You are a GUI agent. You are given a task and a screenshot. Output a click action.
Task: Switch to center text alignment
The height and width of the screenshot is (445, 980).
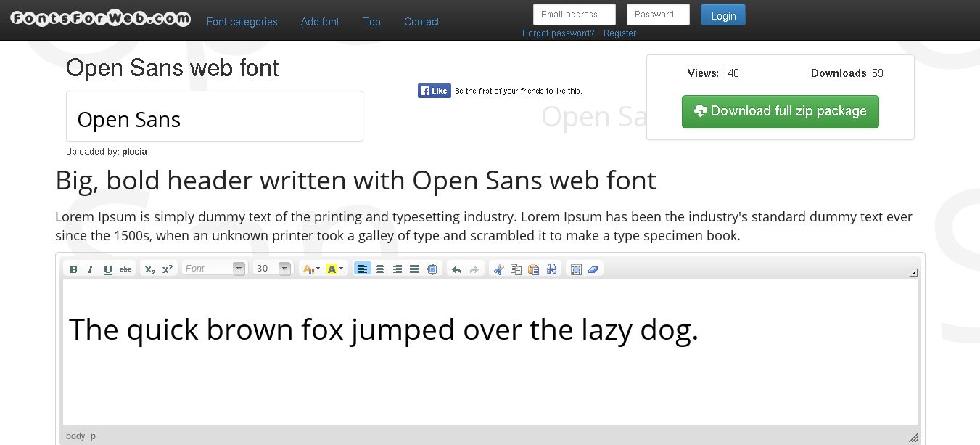[380, 269]
